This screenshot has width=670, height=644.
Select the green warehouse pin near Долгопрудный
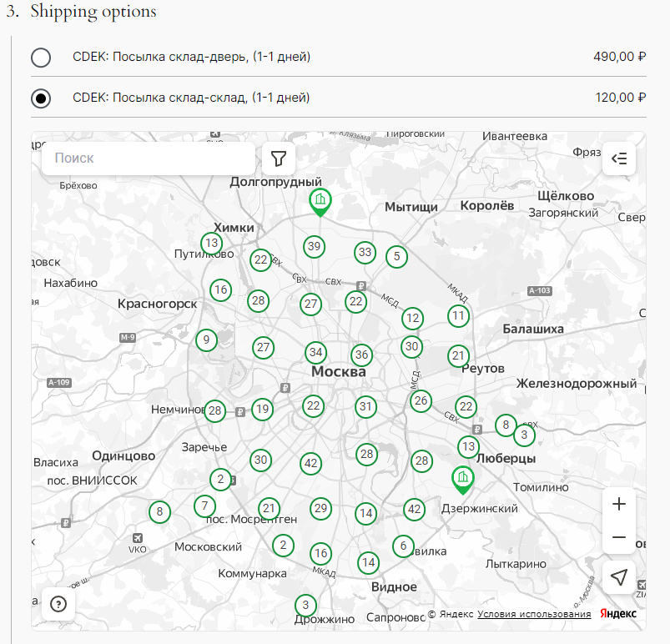[320, 202]
